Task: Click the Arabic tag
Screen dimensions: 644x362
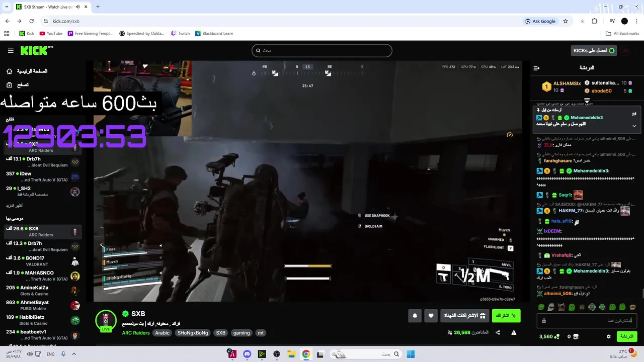Action: (162, 333)
